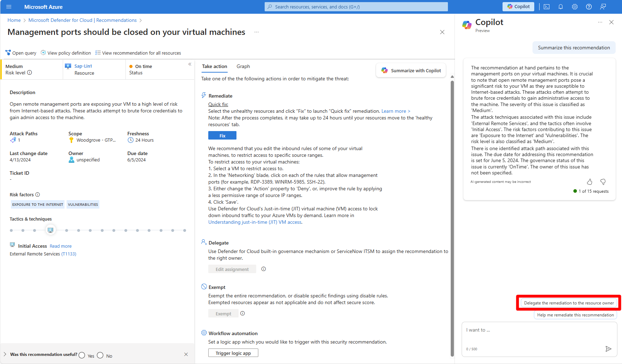The image size is (622, 364).
Task: Switch to the Graph tab
Action: [243, 66]
